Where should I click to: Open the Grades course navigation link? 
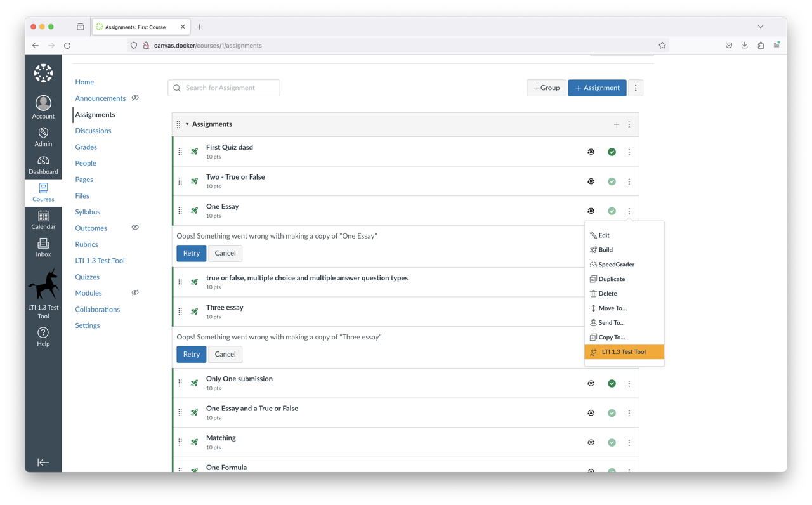86,147
